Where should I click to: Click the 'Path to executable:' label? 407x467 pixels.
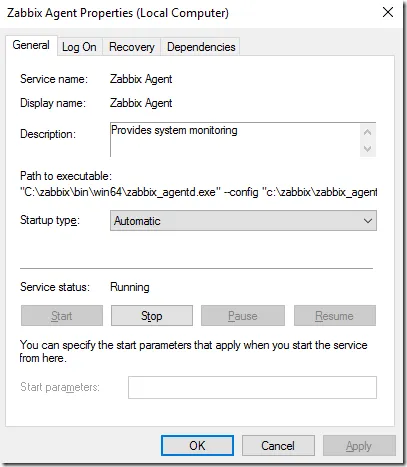[66, 176]
